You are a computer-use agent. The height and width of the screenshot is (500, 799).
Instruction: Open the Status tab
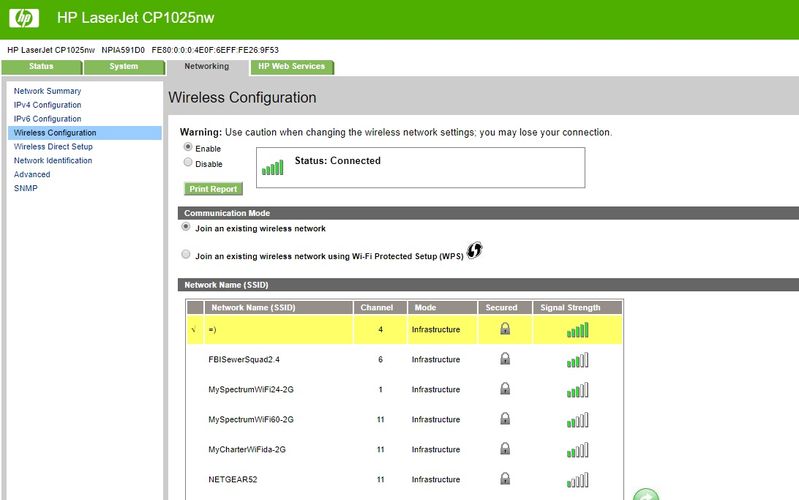click(x=41, y=67)
